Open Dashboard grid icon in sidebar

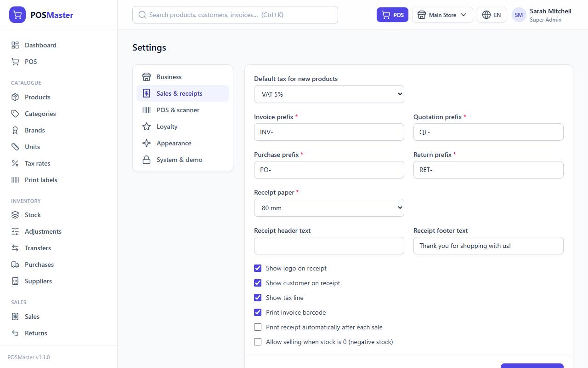[15, 45]
